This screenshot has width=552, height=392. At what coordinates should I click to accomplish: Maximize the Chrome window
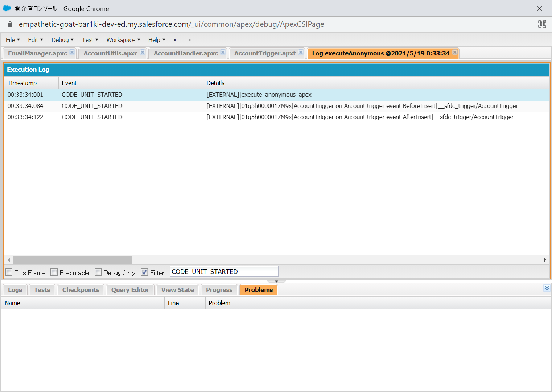pyautogui.click(x=514, y=8)
